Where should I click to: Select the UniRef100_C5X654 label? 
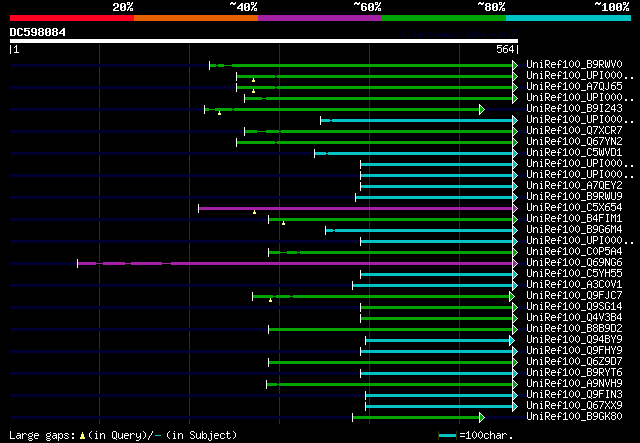pos(574,208)
